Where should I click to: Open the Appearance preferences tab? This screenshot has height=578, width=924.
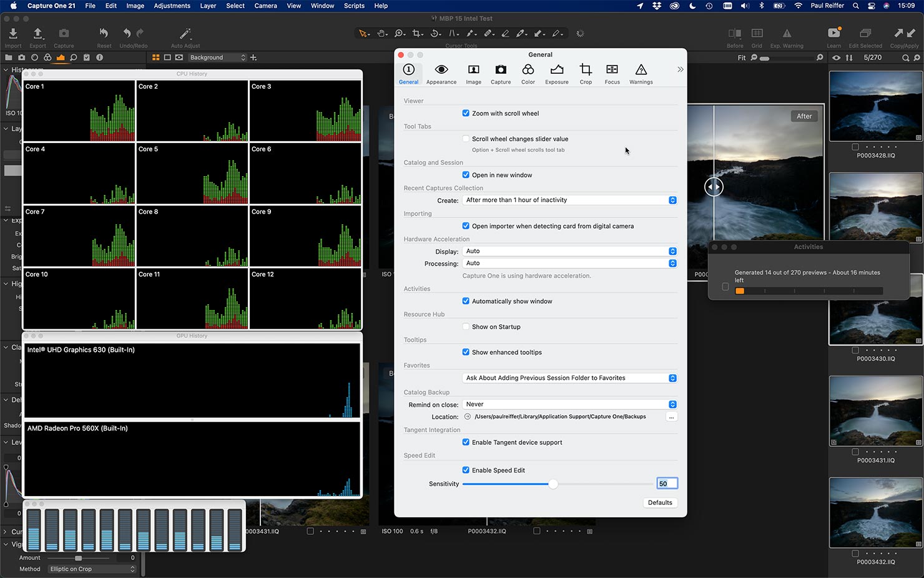coord(441,74)
